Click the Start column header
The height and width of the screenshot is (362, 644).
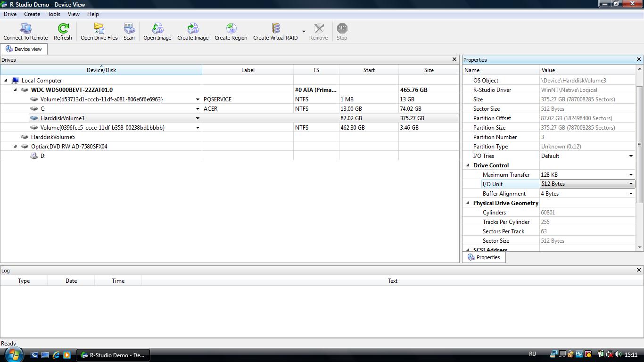[x=369, y=70]
